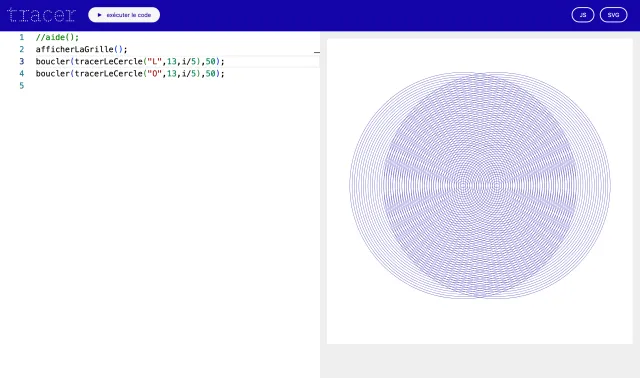Click the //aide(); comment on line 1

point(57,37)
